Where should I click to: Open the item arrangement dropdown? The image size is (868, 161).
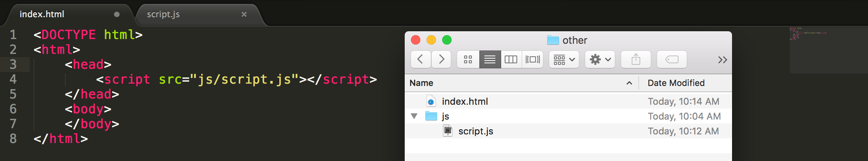(564, 59)
